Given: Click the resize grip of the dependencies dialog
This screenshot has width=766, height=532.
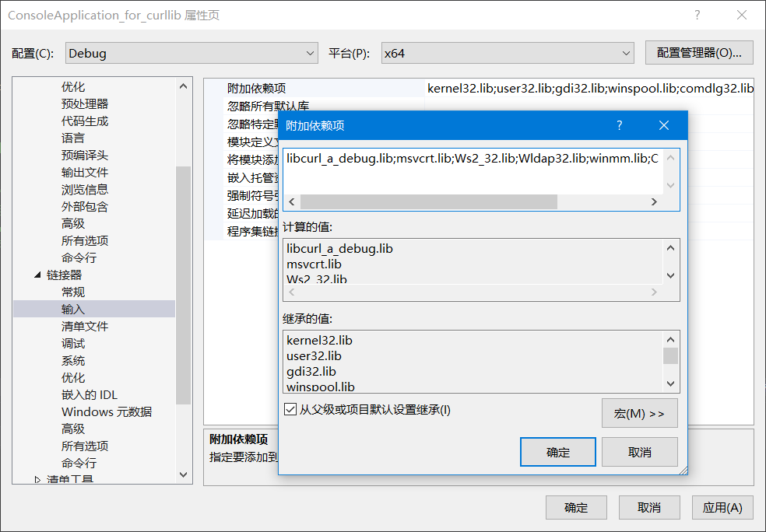Looking at the screenshot, I should [682, 469].
